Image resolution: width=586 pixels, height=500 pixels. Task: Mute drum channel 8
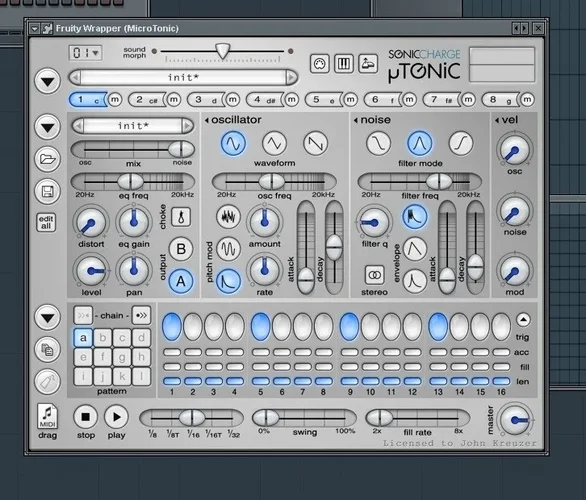tap(527, 100)
